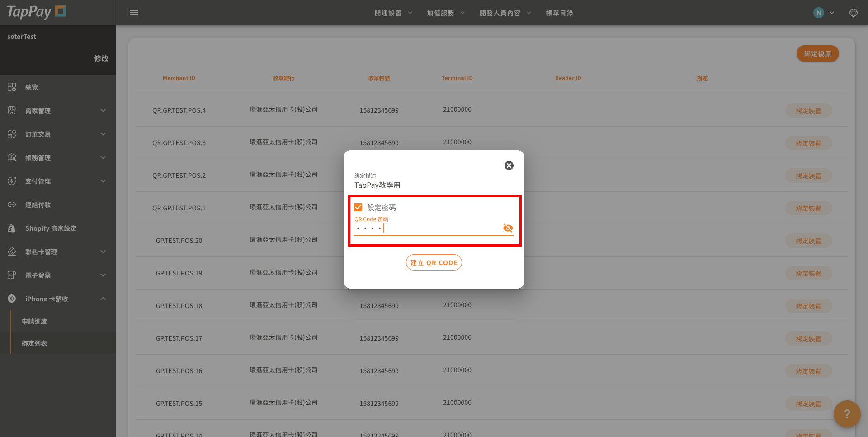This screenshot has height=437, width=868.
Task: Click 綁定裝置 for QR.GP.TEST.POS.1
Action: click(x=808, y=209)
